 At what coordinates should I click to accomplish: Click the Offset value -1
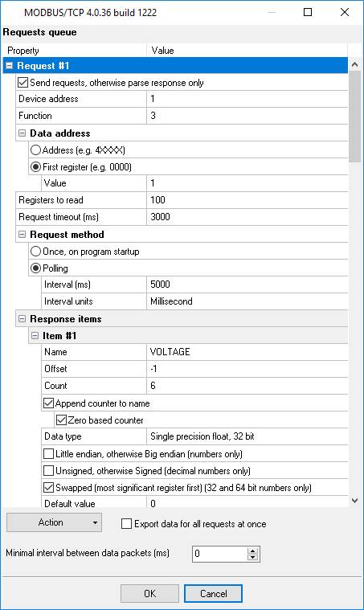(247, 369)
